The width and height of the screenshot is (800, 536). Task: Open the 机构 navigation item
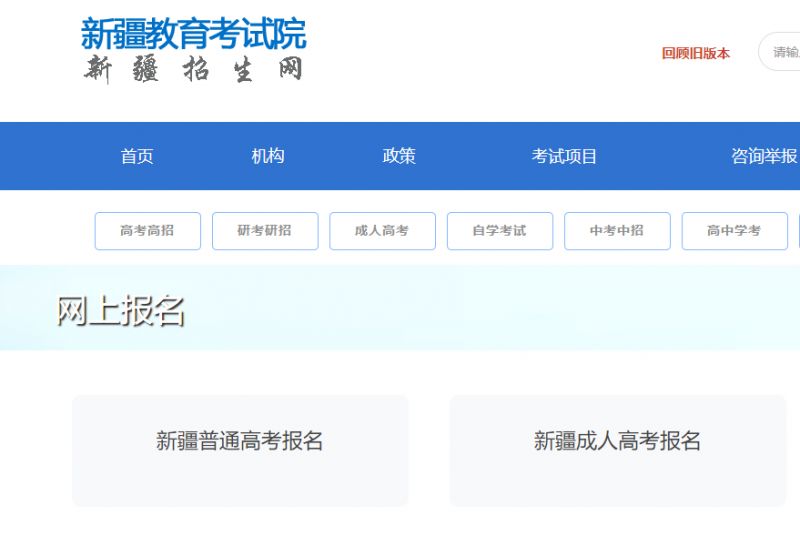268,156
